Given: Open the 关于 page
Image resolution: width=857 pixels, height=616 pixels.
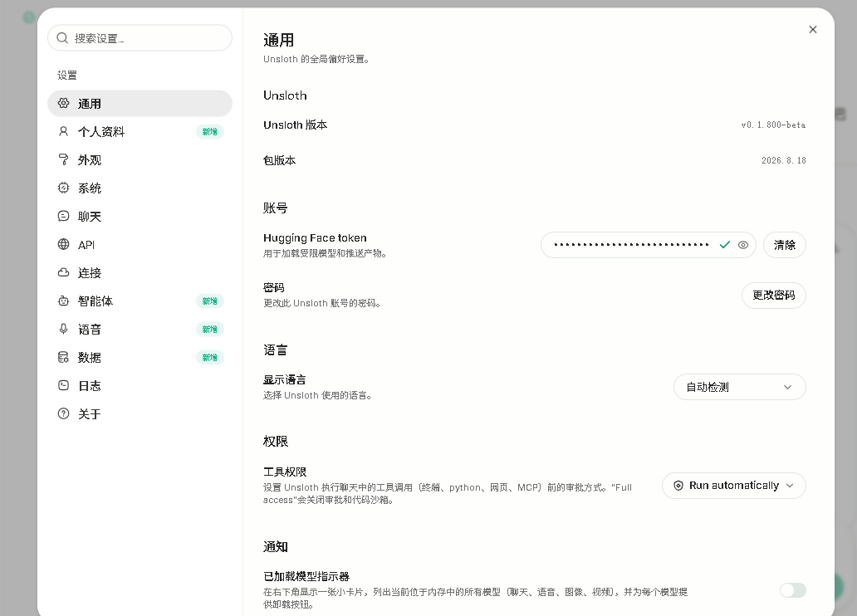Looking at the screenshot, I should (140, 413).
